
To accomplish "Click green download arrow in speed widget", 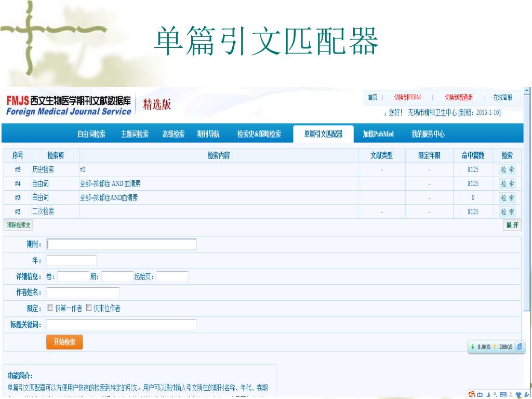I will [473, 347].
